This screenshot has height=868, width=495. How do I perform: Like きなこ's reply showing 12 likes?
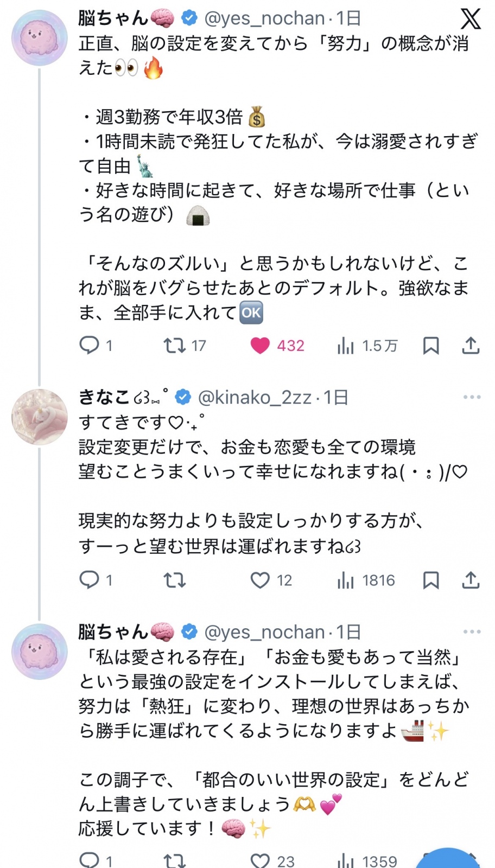pyautogui.click(x=261, y=580)
